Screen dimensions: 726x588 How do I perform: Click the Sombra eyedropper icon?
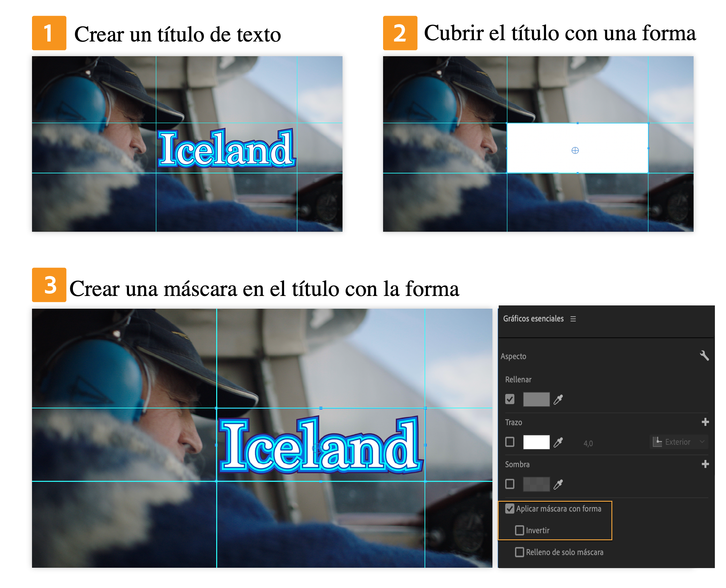click(x=558, y=484)
